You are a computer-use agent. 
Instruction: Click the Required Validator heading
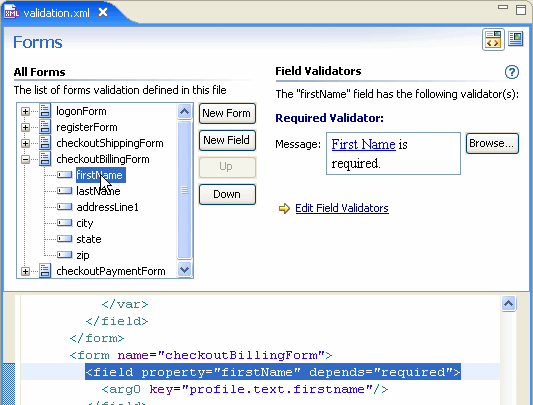point(329,118)
